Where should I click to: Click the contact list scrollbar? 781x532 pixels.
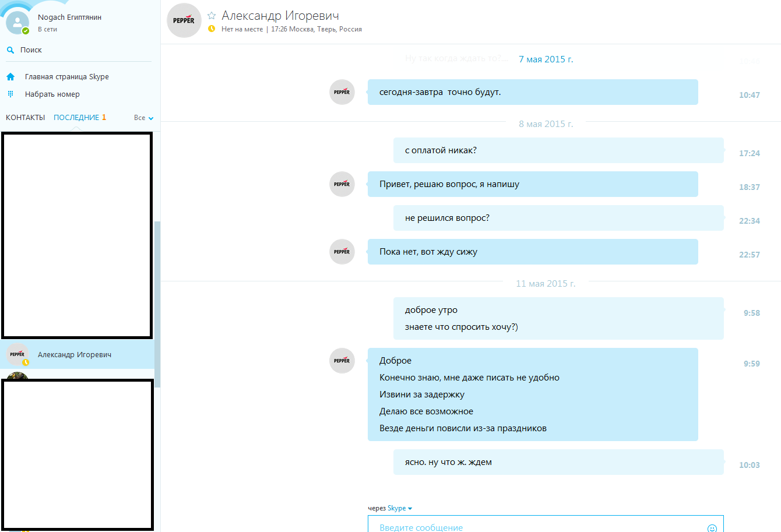click(x=157, y=304)
